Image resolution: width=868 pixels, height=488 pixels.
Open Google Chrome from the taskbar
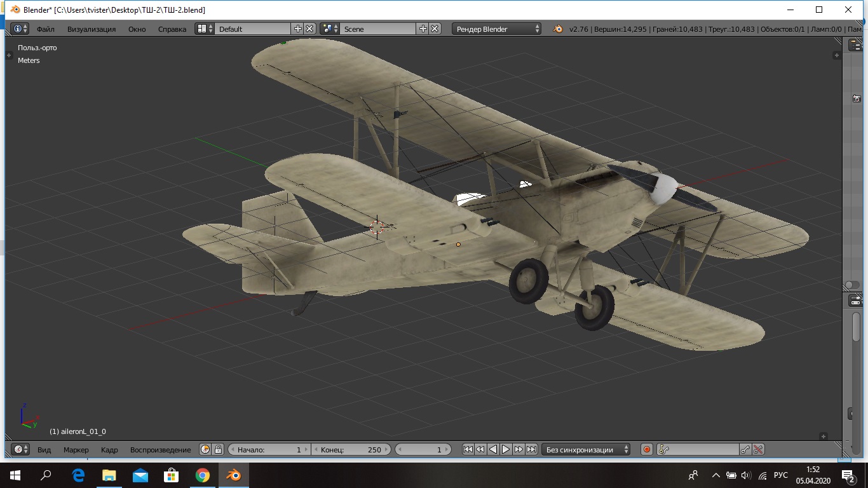[202, 475]
